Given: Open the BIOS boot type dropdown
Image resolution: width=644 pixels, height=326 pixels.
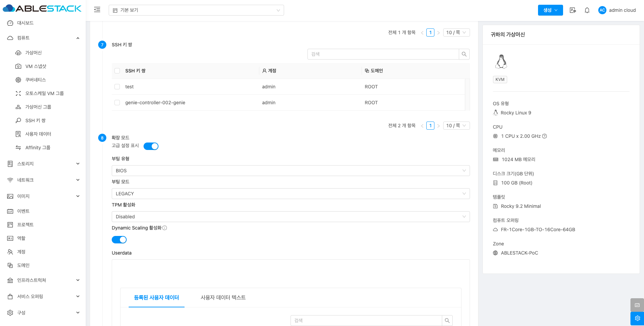Looking at the screenshot, I should click(x=291, y=171).
